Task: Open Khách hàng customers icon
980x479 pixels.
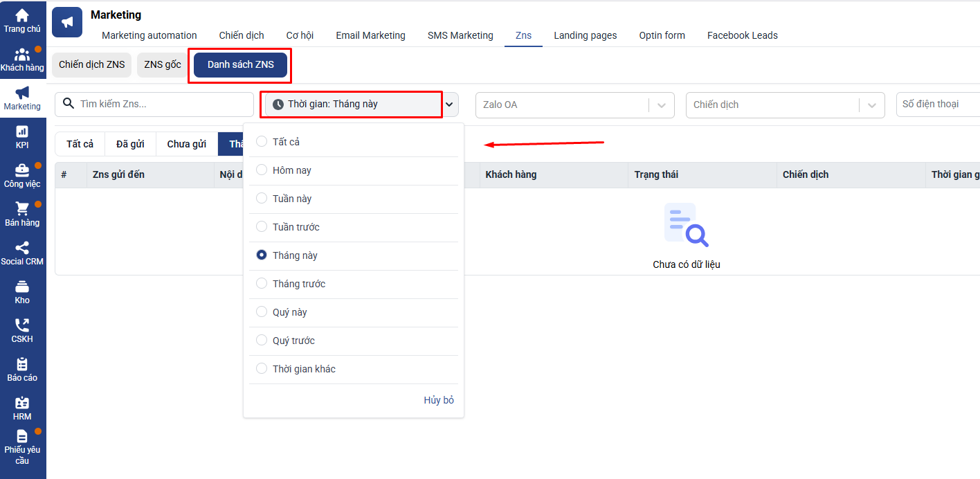Action: (x=22, y=55)
